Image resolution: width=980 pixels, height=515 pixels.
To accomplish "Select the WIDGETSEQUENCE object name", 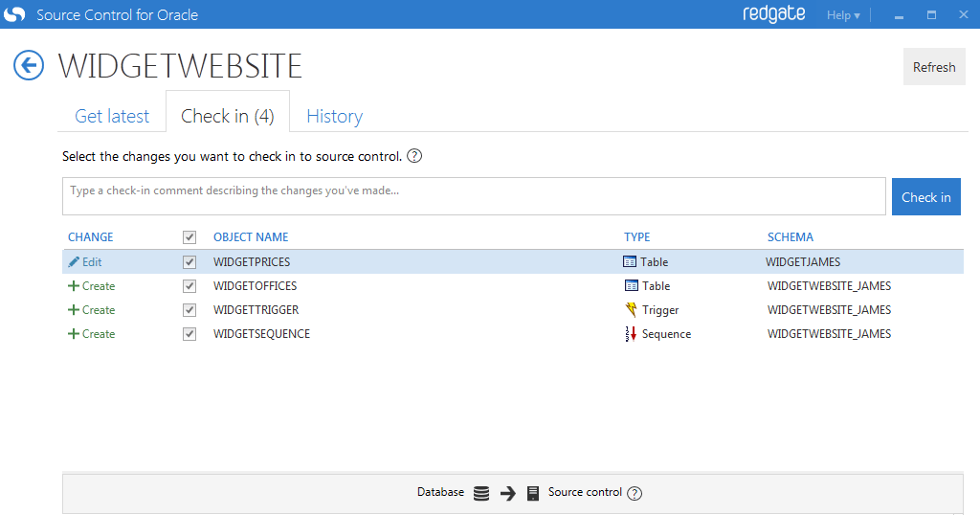I will coord(261,334).
